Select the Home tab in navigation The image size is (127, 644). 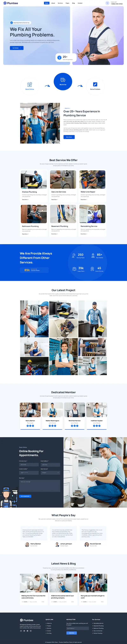click(47, 3)
